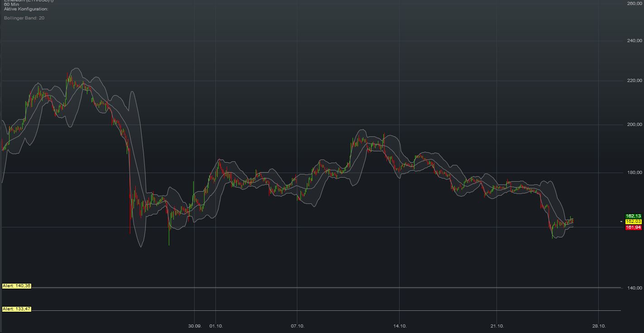Click the Aktive Konfiguration label
644x333 pixels.
click(26, 9)
